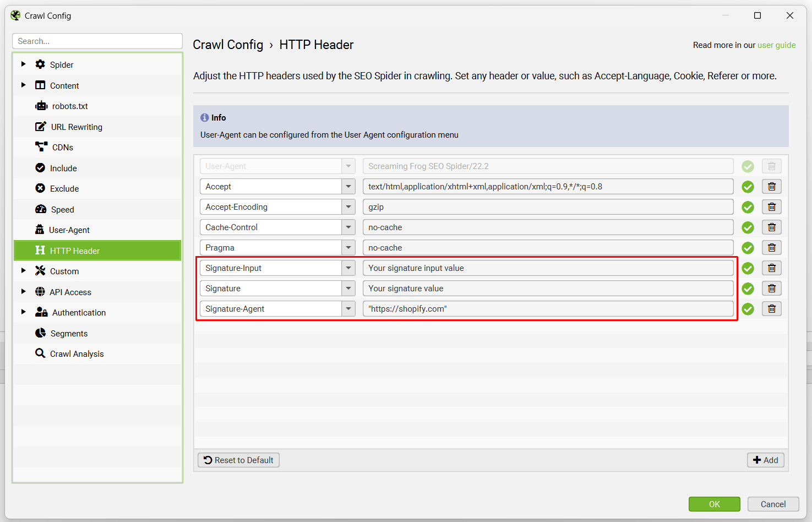Toggle green checkmark for Cache-Control header

pos(748,227)
